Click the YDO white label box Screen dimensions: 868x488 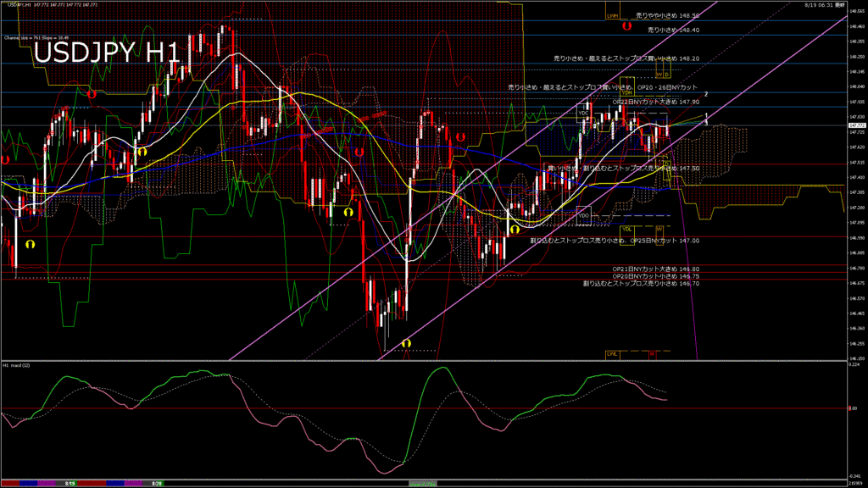point(583,215)
